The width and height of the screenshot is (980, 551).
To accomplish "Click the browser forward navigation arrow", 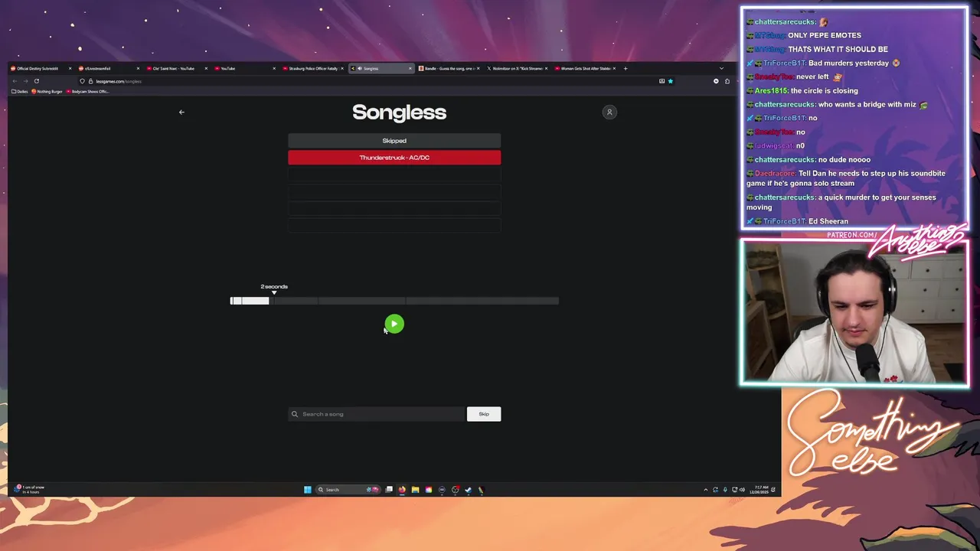I will 25,81.
